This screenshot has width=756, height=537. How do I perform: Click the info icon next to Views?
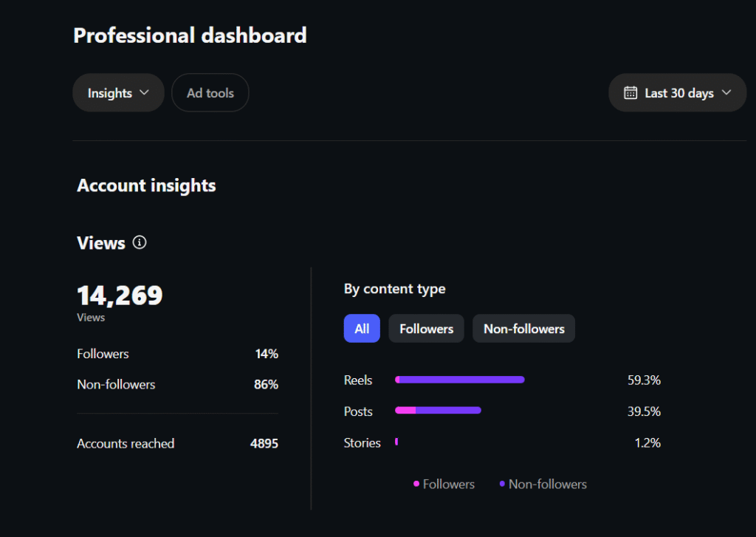click(140, 242)
